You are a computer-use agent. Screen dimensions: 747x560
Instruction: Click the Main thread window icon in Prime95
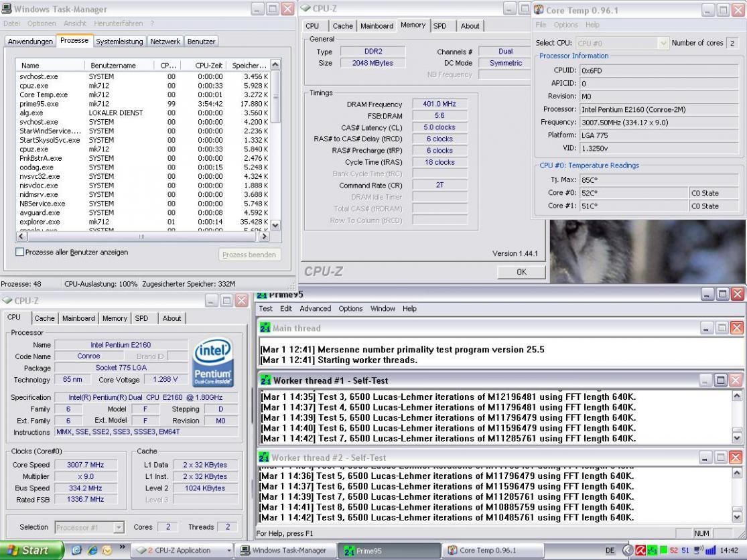265,328
